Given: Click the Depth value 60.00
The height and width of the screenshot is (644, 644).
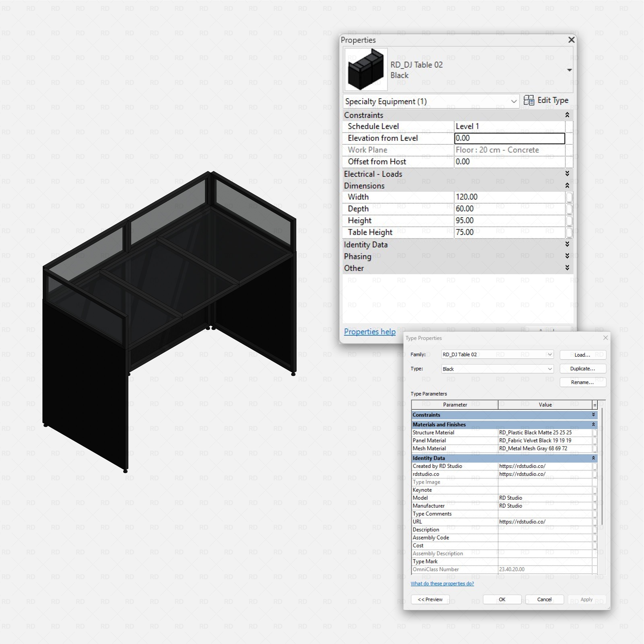Looking at the screenshot, I should pos(509,209).
